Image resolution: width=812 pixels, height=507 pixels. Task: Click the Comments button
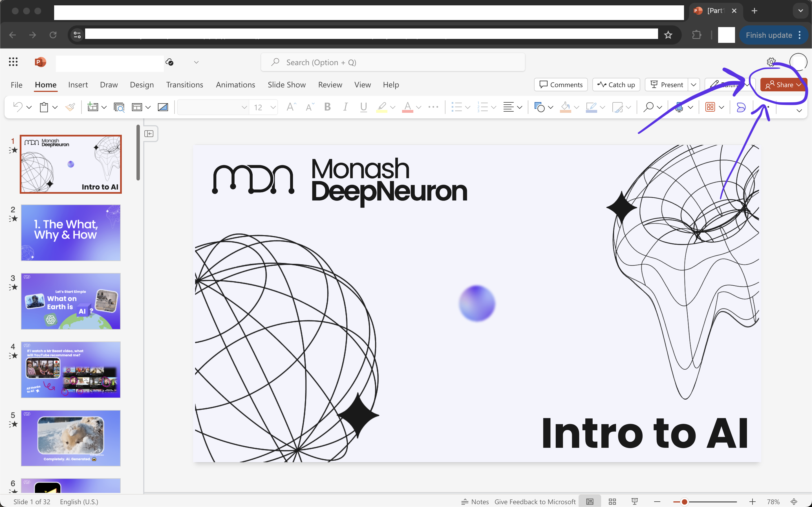pyautogui.click(x=561, y=85)
